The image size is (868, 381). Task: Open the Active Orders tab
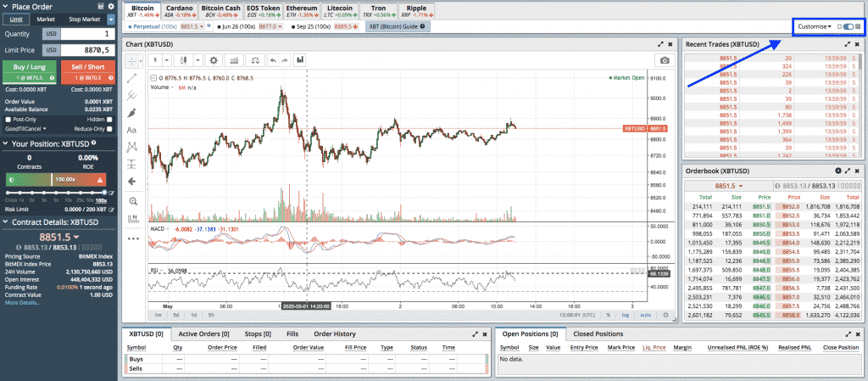click(x=203, y=334)
